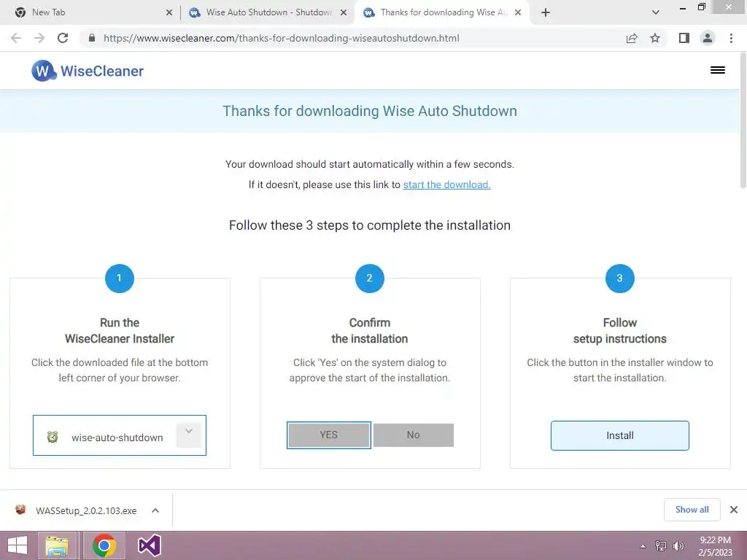747x560 pixels.
Task: Close the New Tab tab
Action: pos(169,13)
